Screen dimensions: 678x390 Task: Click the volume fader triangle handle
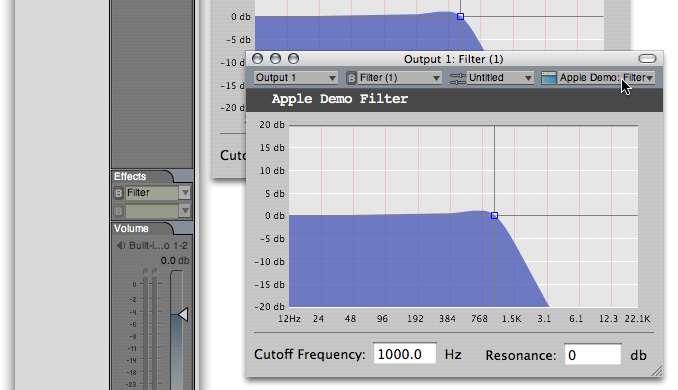pos(183,315)
